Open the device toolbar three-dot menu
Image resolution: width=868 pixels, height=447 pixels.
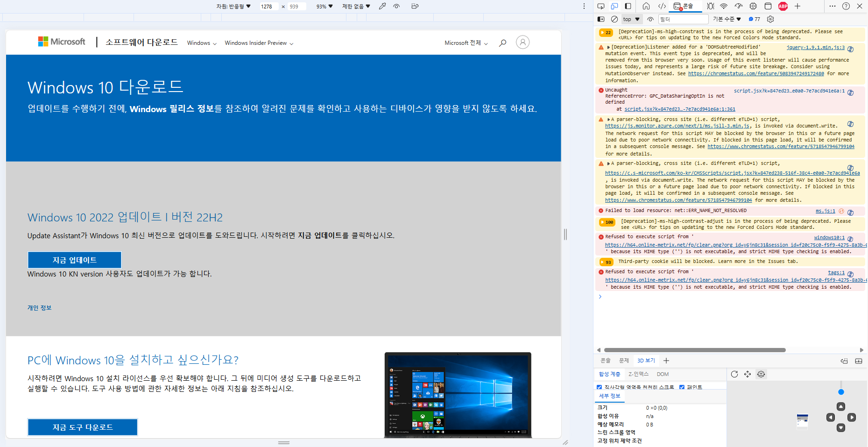click(x=584, y=6)
